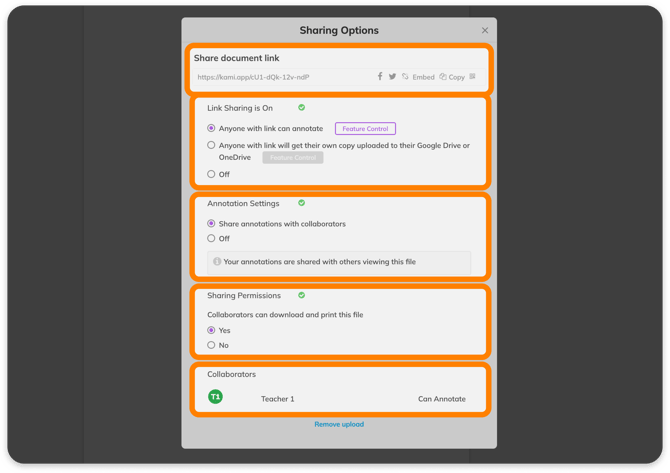The image size is (670, 473).
Task: Click the Sharing Options dialog title
Action: click(339, 30)
